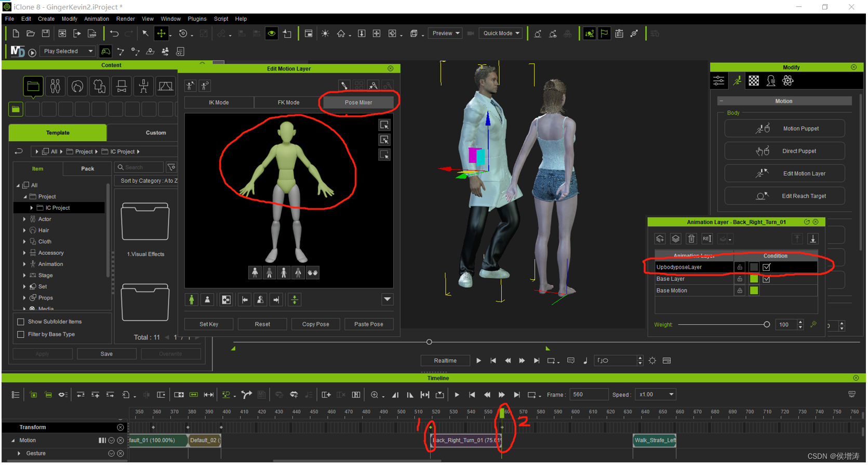The width and height of the screenshot is (868, 465).
Task: Expand the Actor tree item
Action: (x=24, y=220)
